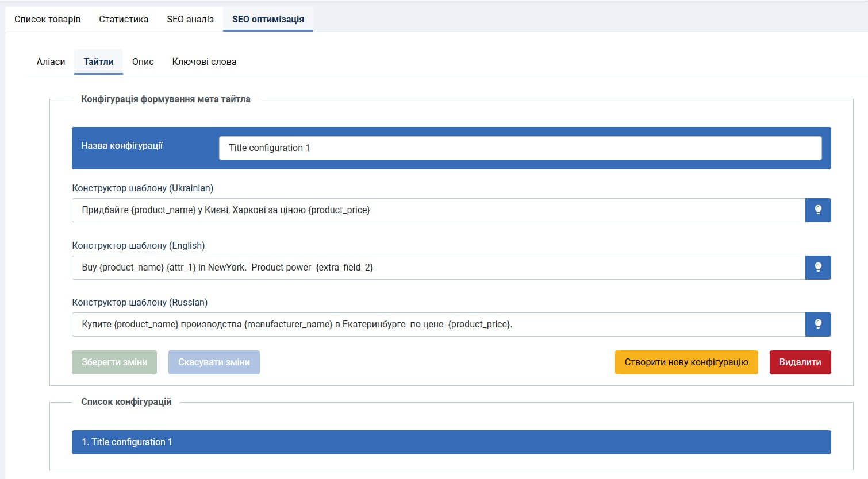
Task: Switch to the Опис sub-tab
Action: [143, 61]
